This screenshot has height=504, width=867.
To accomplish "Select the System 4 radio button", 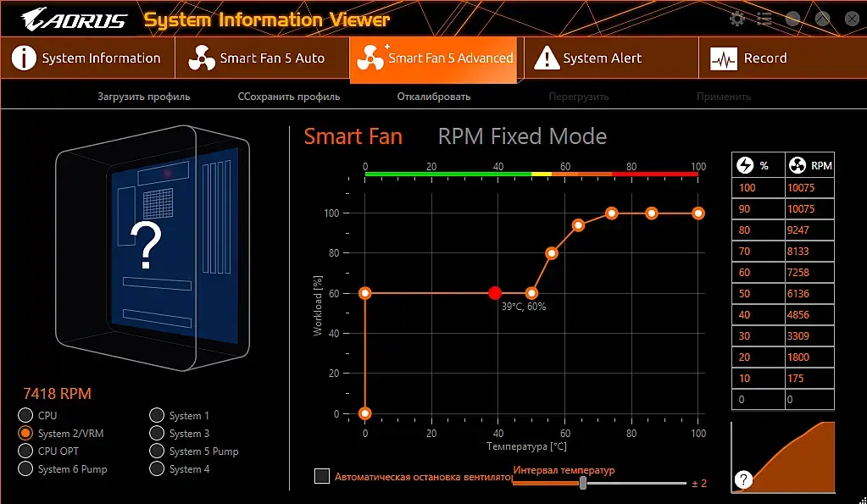I will click(157, 468).
